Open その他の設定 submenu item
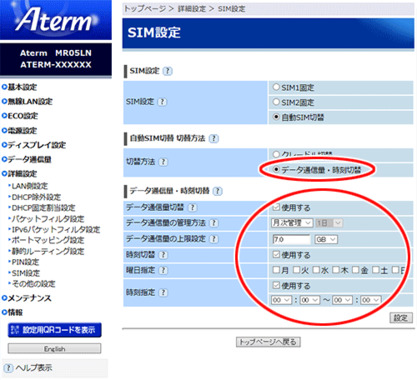 (x=32, y=284)
